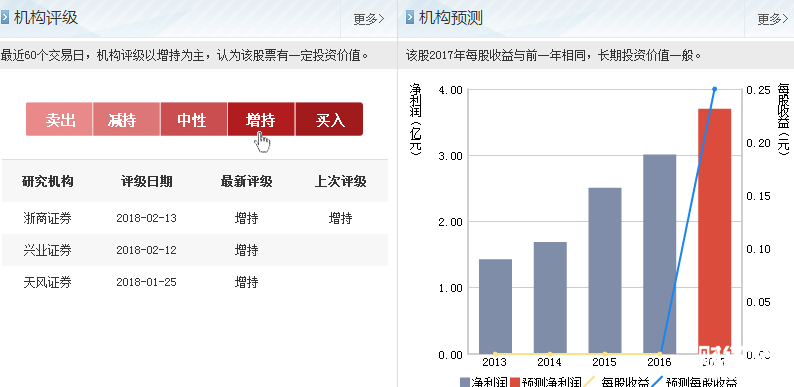Click the 2013 net profit bar
The image size is (794, 387).
pos(495,306)
